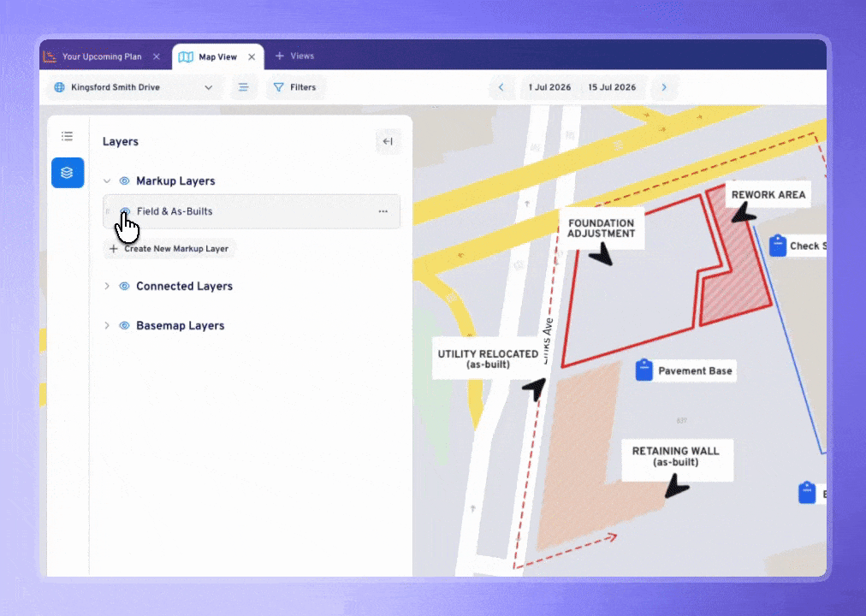Click the arrow under REWORK AREA label
Viewport: 866px width, 616px height.
(743, 212)
